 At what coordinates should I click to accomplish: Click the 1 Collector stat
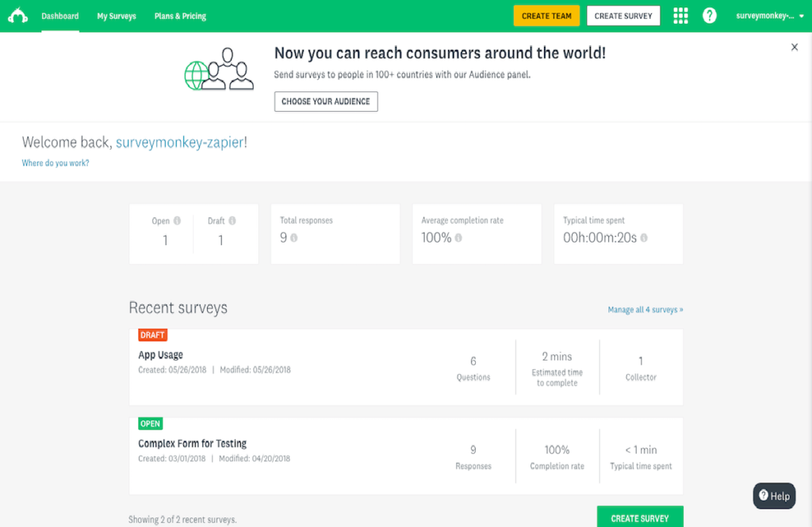[641, 368]
